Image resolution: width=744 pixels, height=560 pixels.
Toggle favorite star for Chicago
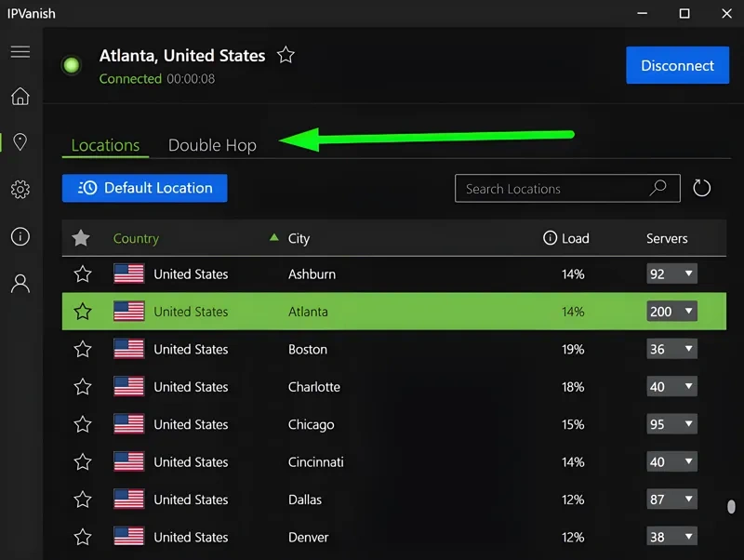pos(83,424)
